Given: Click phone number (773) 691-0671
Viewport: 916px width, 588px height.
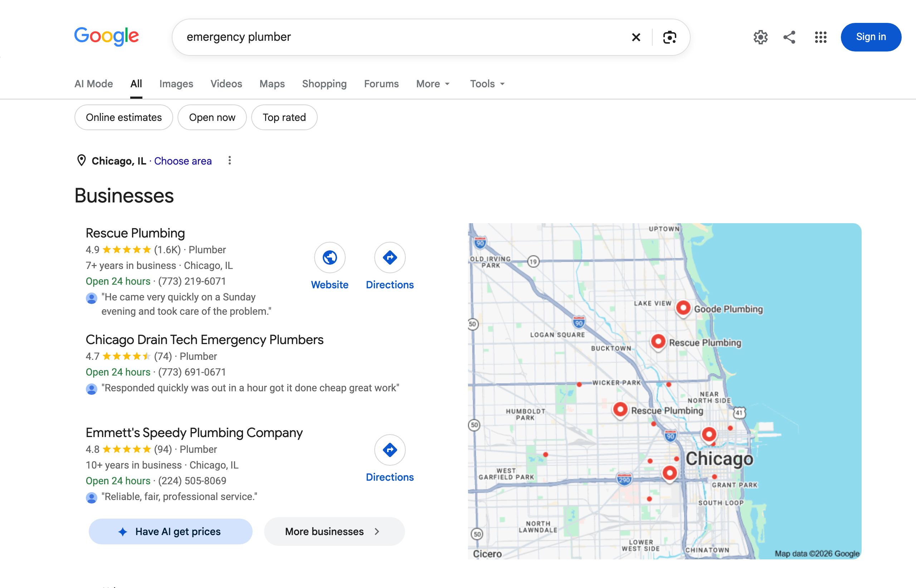Looking at the screenshot, I should (192, 372).
